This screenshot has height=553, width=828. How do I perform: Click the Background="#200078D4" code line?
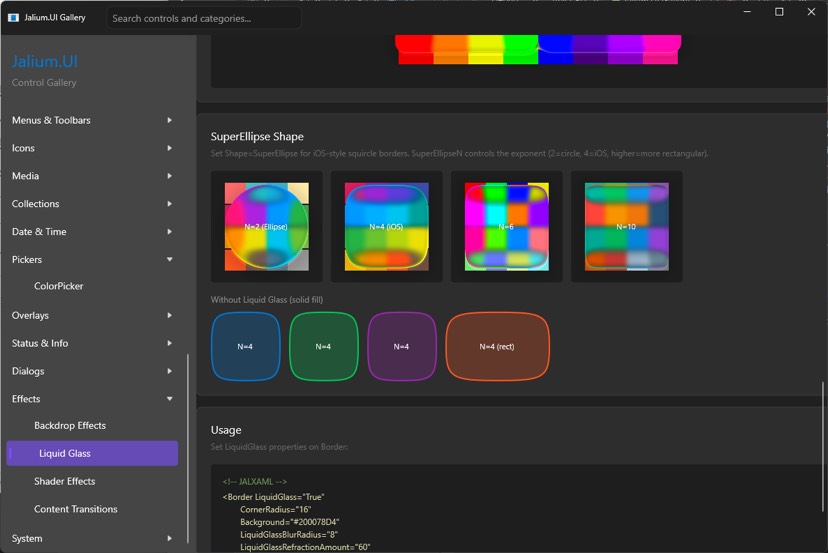pos(289,522)
